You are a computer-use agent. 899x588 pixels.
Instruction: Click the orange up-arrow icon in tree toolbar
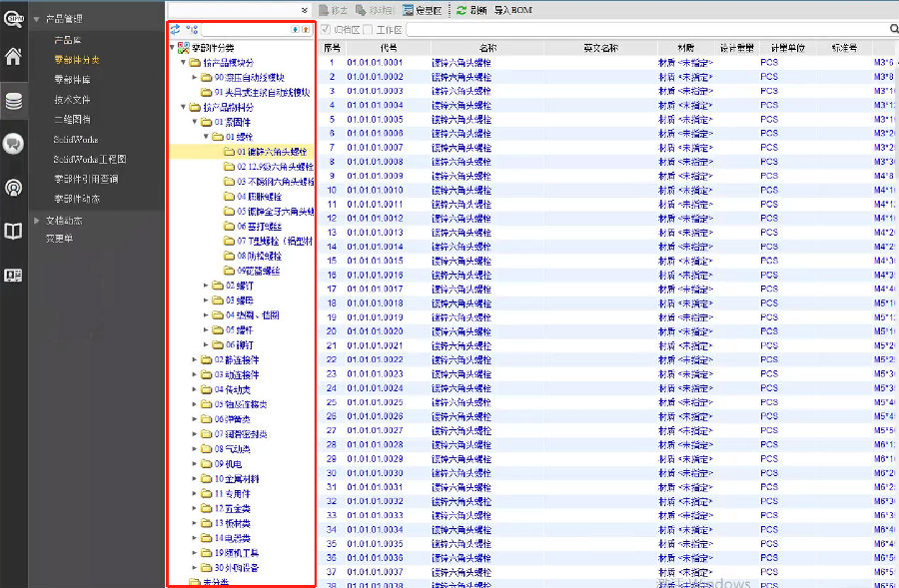click(306, 30)
